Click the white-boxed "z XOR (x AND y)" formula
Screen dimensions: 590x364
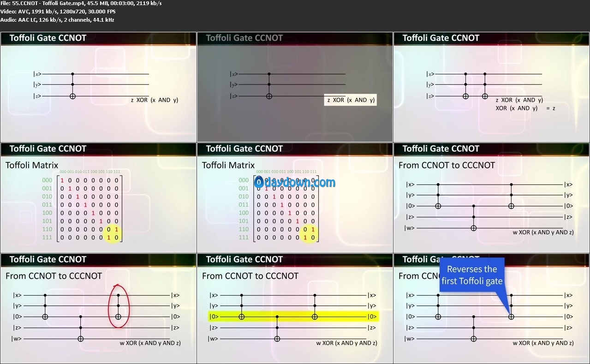(351, 100)
